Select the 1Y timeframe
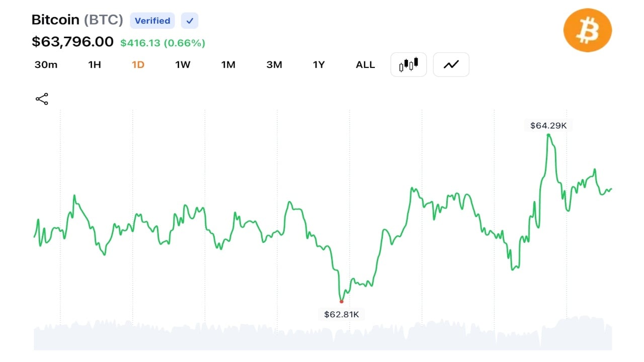This screenshot has width=644, height=362. point(319,64)
